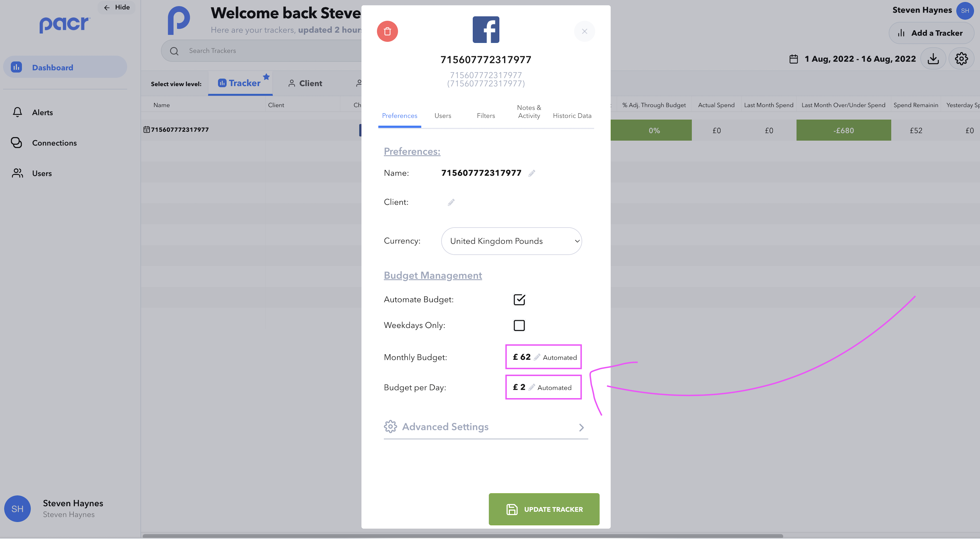This screenshot has height=539, width=980.
Task: Switch to the Filters tab
Action: click(485, 115)
